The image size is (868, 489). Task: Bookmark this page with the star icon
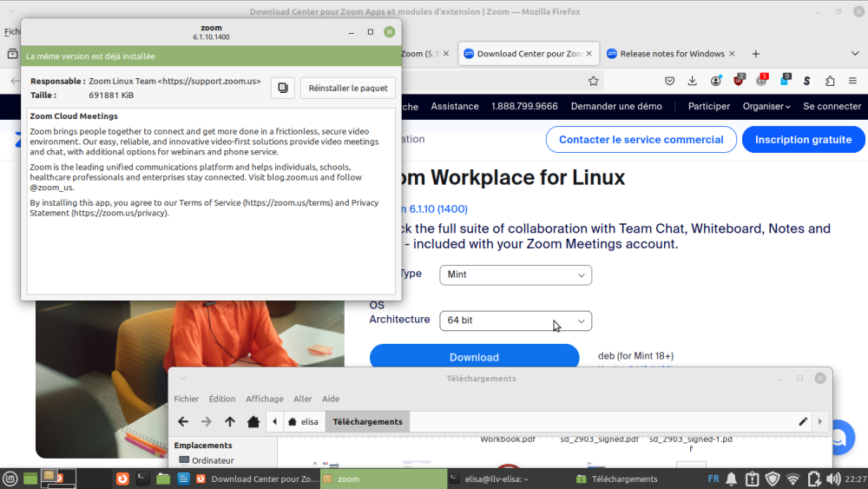click(x=594, y=81)
